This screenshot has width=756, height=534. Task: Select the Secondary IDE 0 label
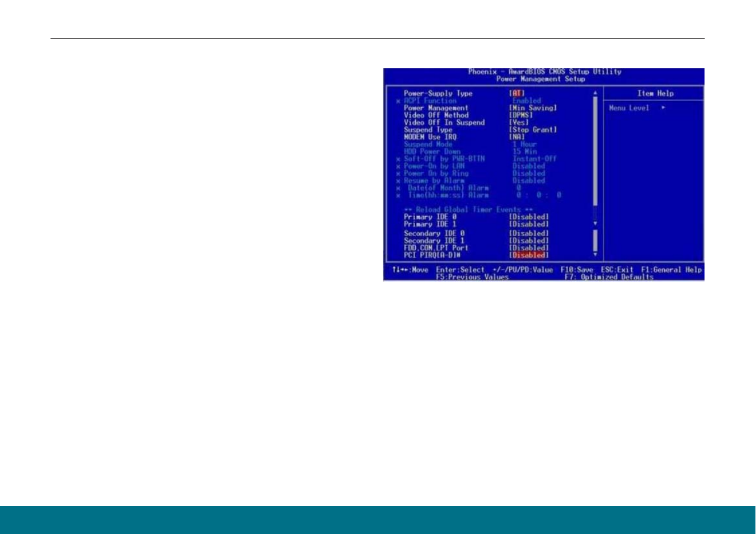(x=434, y=233)
